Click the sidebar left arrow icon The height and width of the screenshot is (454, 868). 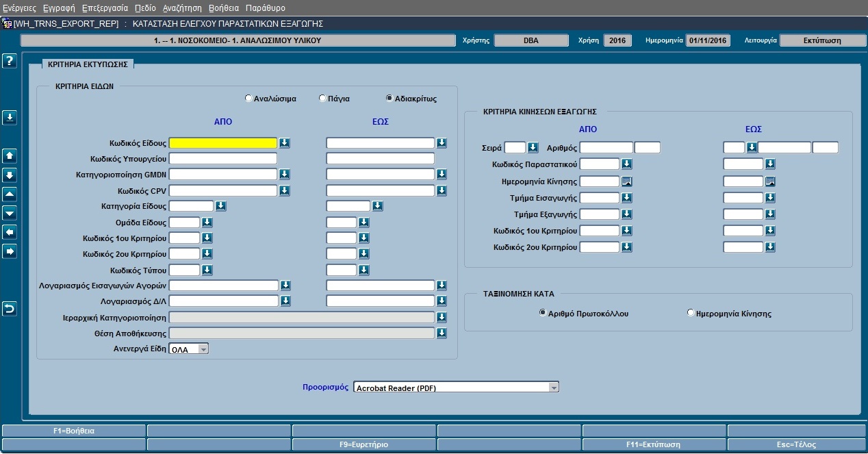point(10,232)
